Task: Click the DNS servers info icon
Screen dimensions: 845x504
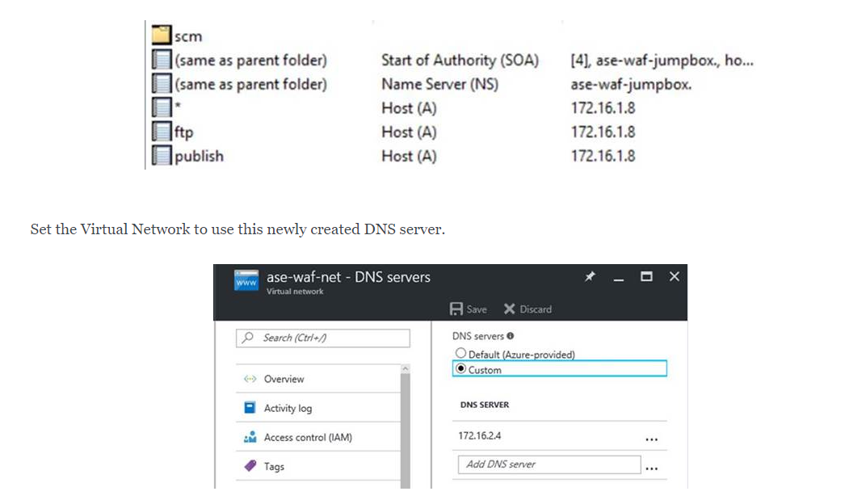Action: click(x=510, y=336)
